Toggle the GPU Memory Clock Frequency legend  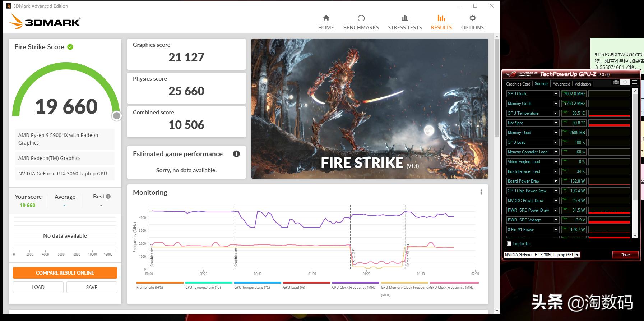pyautogui.click(x=404, y=289)
